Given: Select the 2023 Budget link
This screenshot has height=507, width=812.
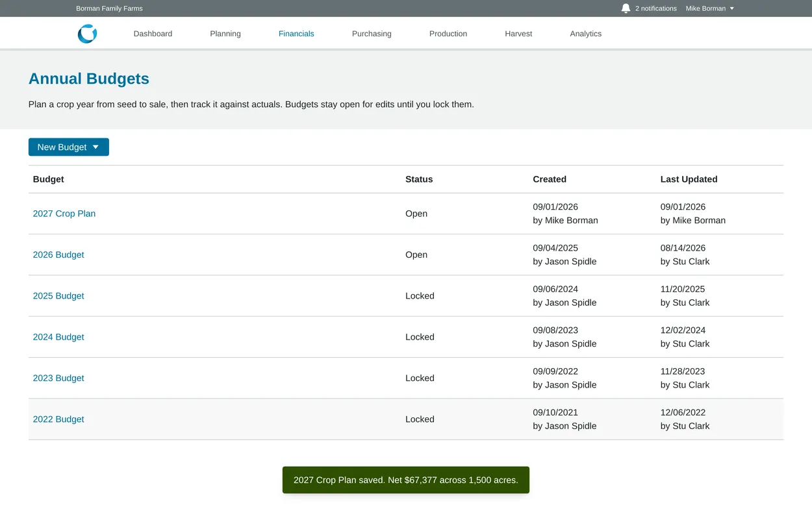Looking at the screenshot, I should point(58,378).
